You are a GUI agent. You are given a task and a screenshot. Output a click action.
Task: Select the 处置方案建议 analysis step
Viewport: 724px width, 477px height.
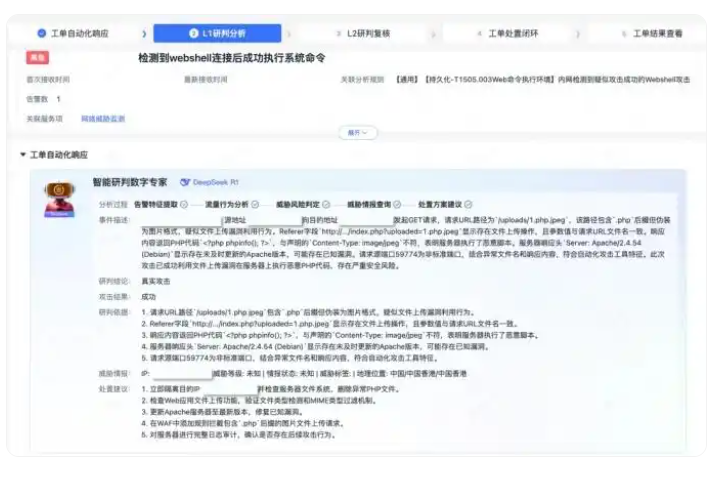click(x=440, y=205)
